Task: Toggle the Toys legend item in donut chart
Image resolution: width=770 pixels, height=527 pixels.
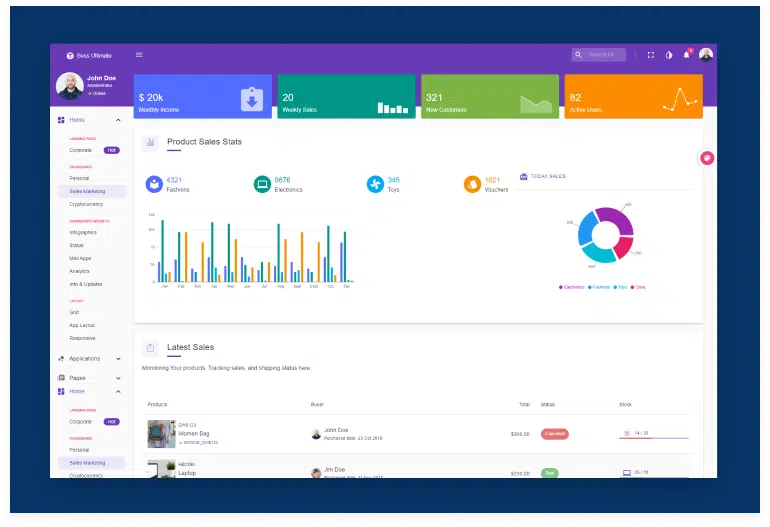Action: (620, 287)
